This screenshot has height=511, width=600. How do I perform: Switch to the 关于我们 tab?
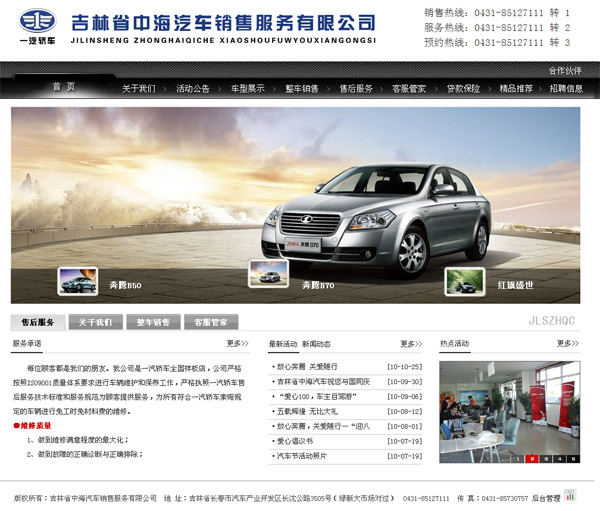(x=96, y=322)
